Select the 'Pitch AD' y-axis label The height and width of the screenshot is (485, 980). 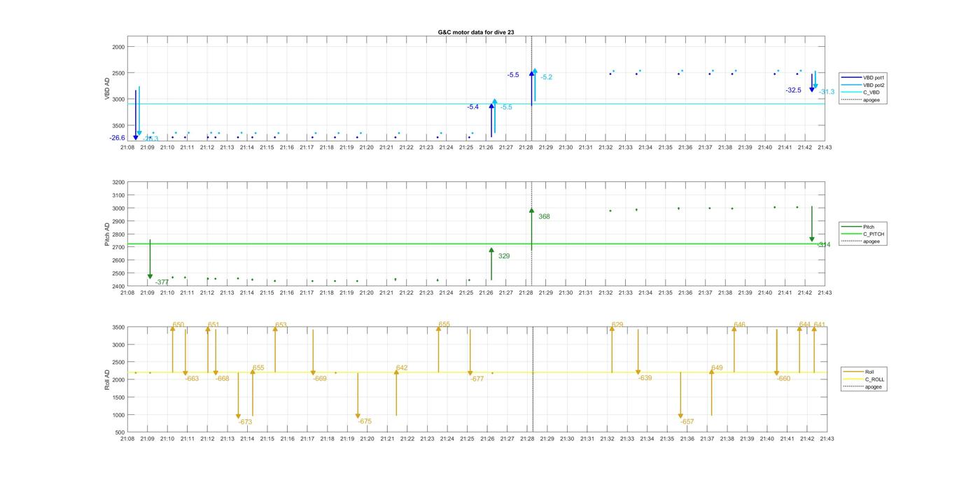[107, 234]
